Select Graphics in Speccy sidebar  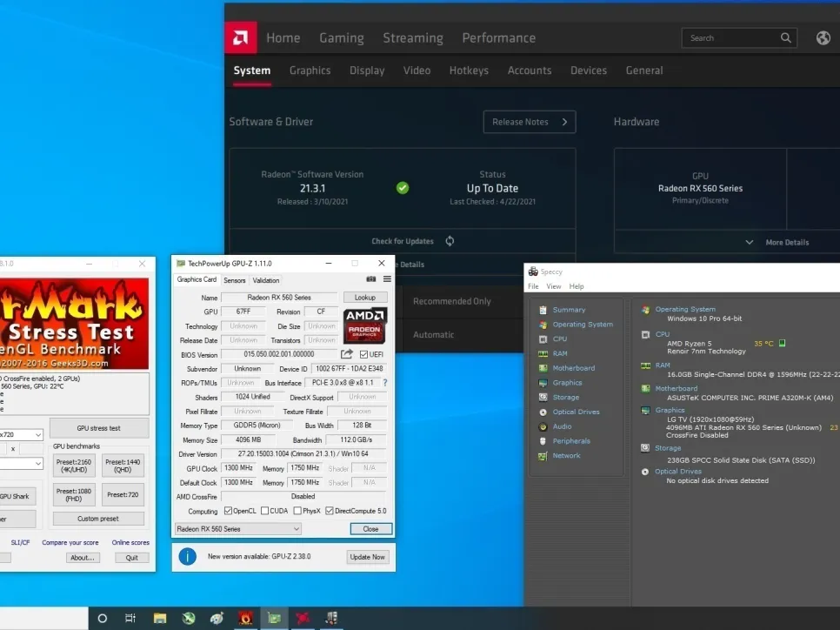567,383
